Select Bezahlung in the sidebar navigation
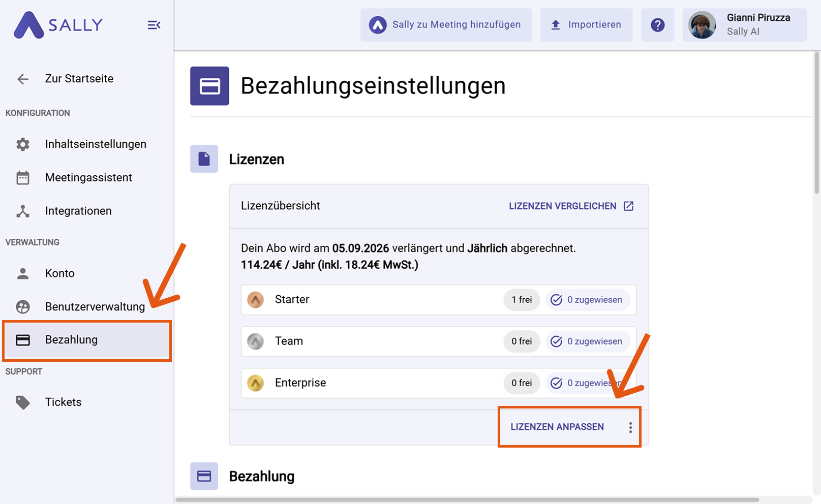821x504 pixels. coord(72,340)
